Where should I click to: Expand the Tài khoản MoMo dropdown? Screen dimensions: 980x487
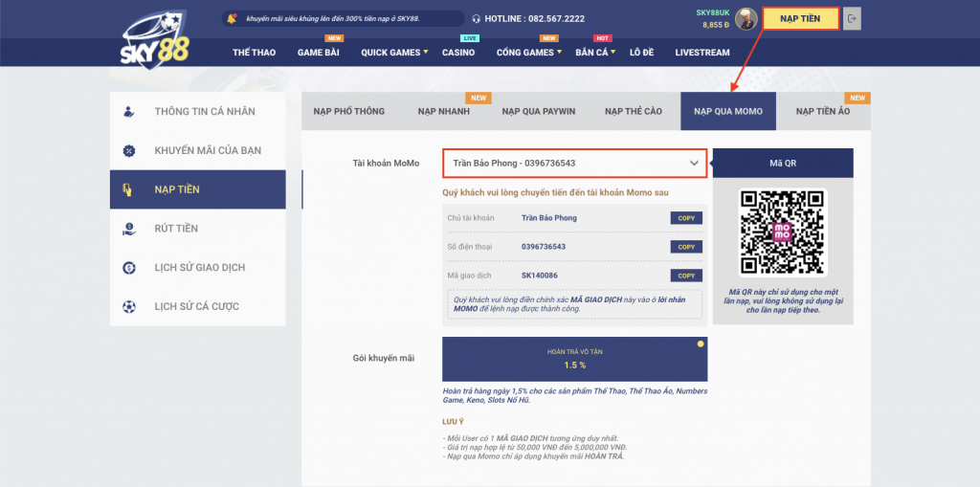(575, 164)
